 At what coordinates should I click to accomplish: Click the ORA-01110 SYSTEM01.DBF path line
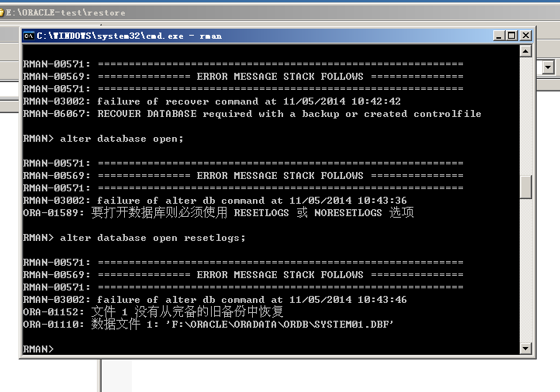click(x=208, y=325)
